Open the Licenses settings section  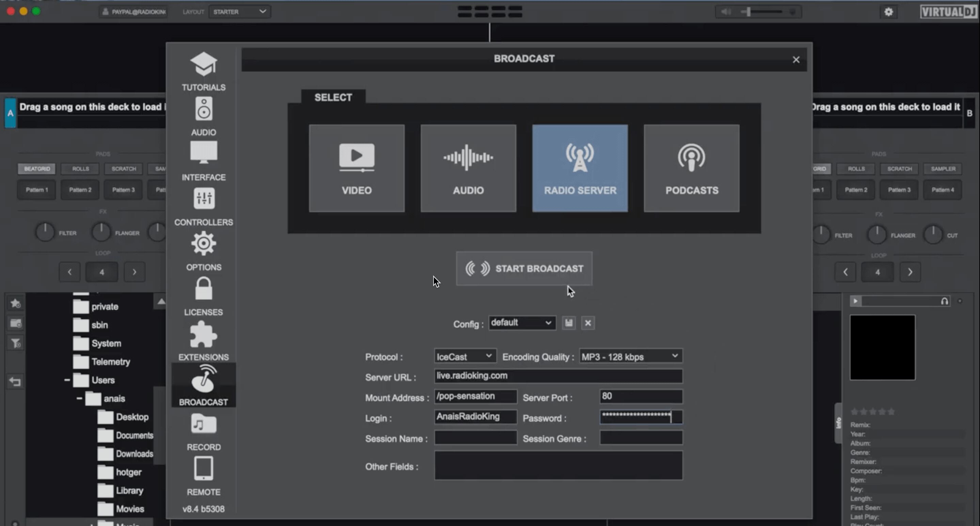pos(204,296)
